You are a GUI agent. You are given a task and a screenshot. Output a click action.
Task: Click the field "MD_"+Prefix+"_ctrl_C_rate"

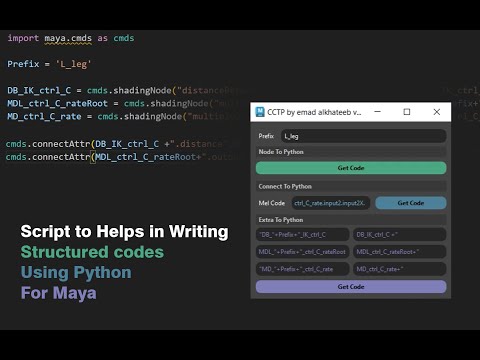[x=302, y=269]
